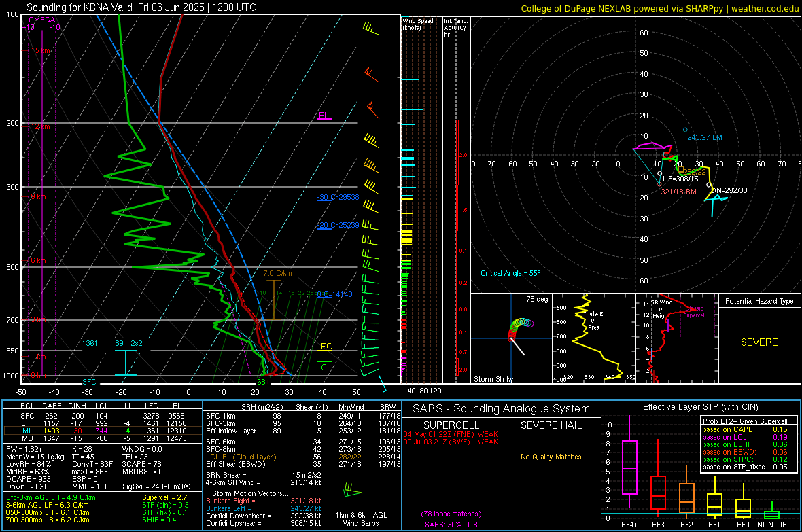Viewport: 802px width, 532px height.
Task: Click the 'Theta-E v. Pres' chart label
Action: (593, 320)
